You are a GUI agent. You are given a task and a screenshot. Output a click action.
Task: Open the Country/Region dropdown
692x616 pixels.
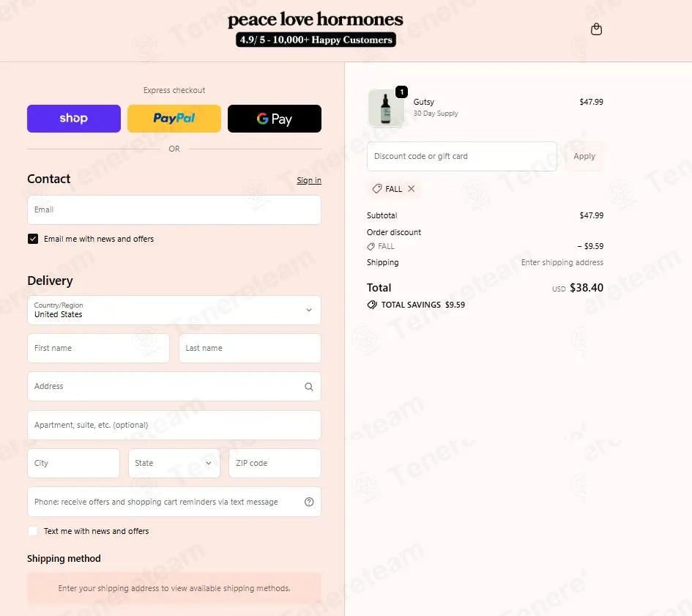pyautogui.click(x=174, y=310)
